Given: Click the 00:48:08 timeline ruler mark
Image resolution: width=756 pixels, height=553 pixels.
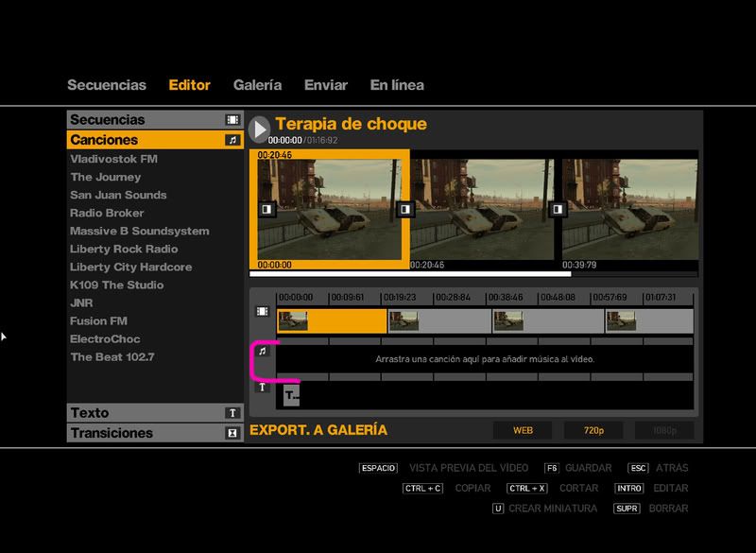Looking at the screenshot, I should click(x=558, y=298).
